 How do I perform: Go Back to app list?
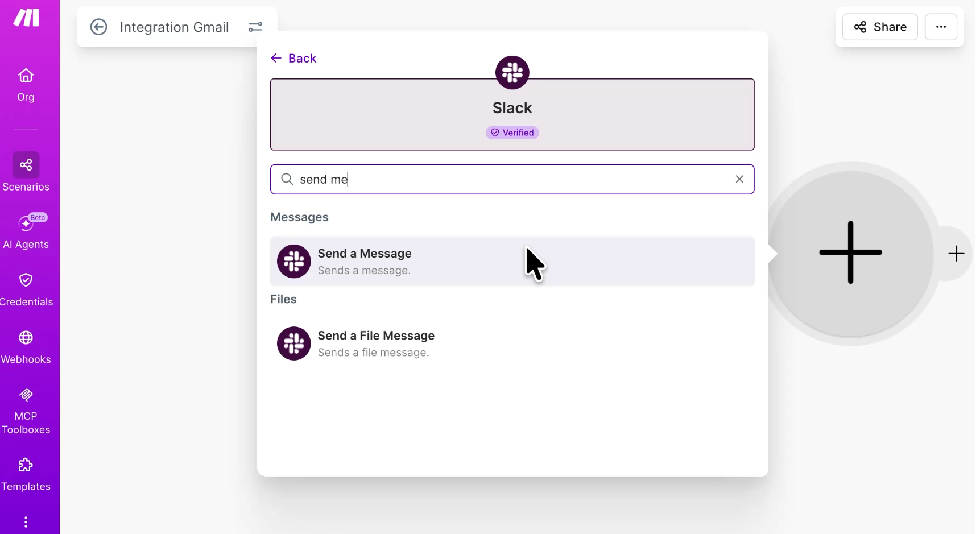[293, 58]
